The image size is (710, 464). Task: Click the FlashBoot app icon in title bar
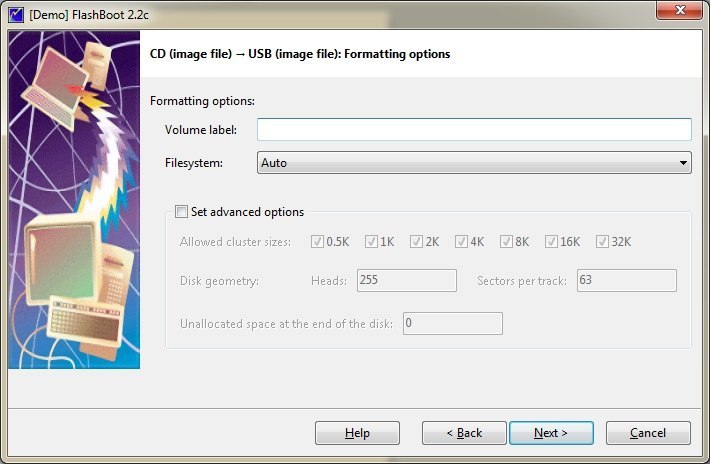(16, 13)
